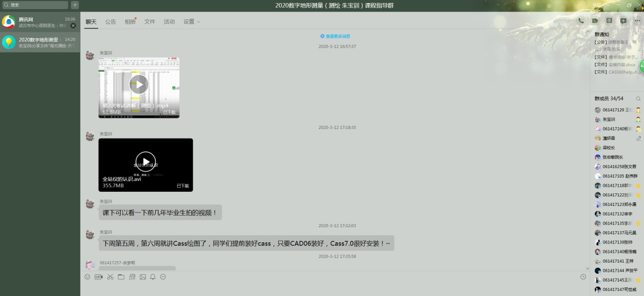Switch to the 公告 tab

point(110,22)
